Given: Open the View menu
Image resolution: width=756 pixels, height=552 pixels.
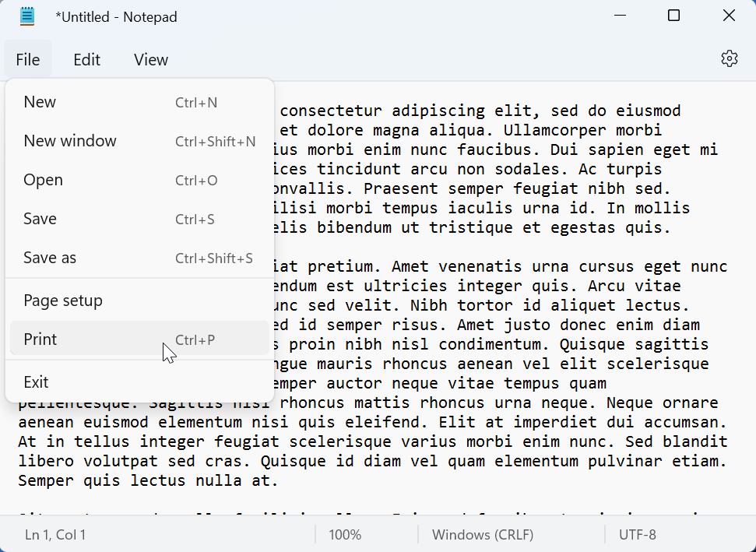Looking at the screenshot, I should (x=151, y=60).
